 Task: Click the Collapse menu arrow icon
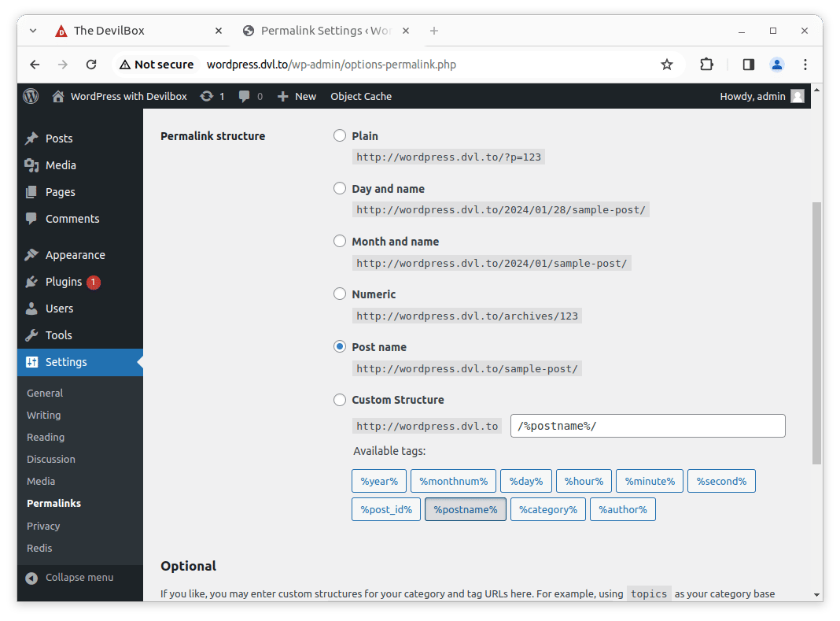(31, 578)
